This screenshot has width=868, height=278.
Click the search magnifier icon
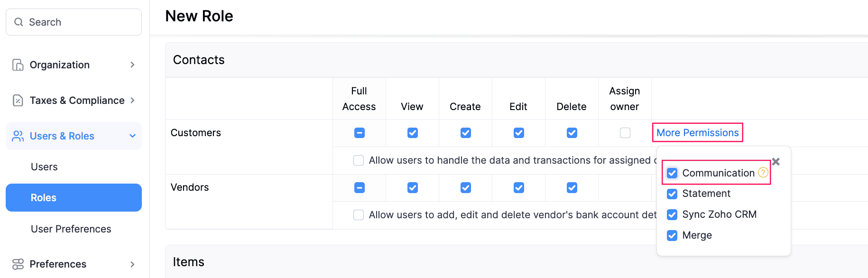click(18, 22)
